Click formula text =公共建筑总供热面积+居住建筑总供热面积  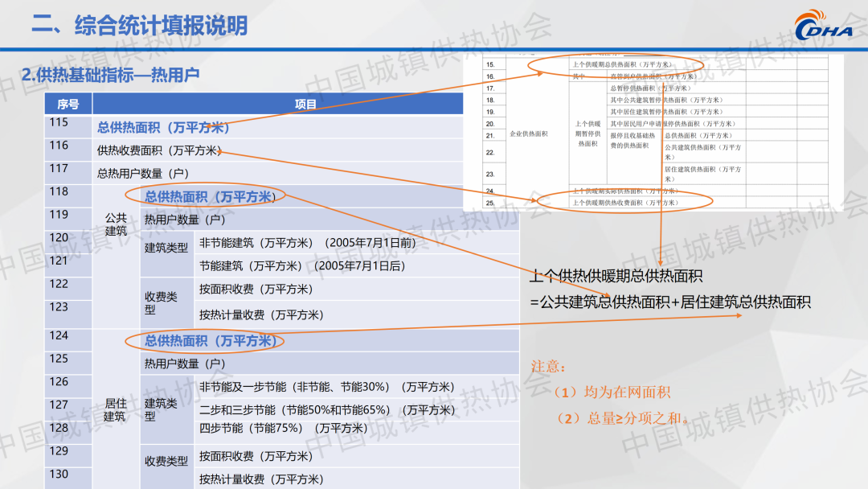pyautogui.click(x=669, y=302)
